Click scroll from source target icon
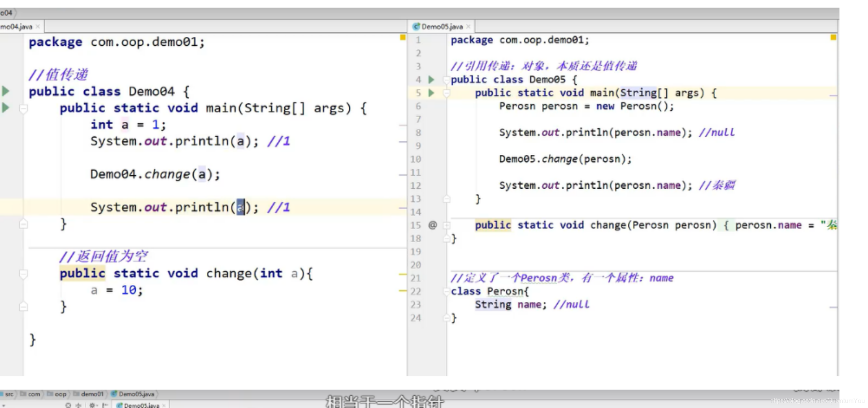Screen dimensions: 868x408 coord(68,405)
